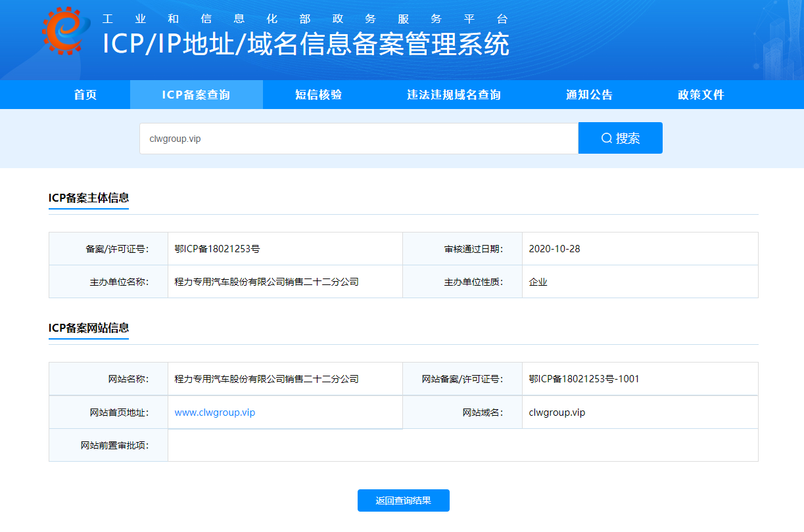The width and height of the screenshot is (804, 532).
Task: Click the 网站前置审批项 label cell
Action: (x=108, y=445)
